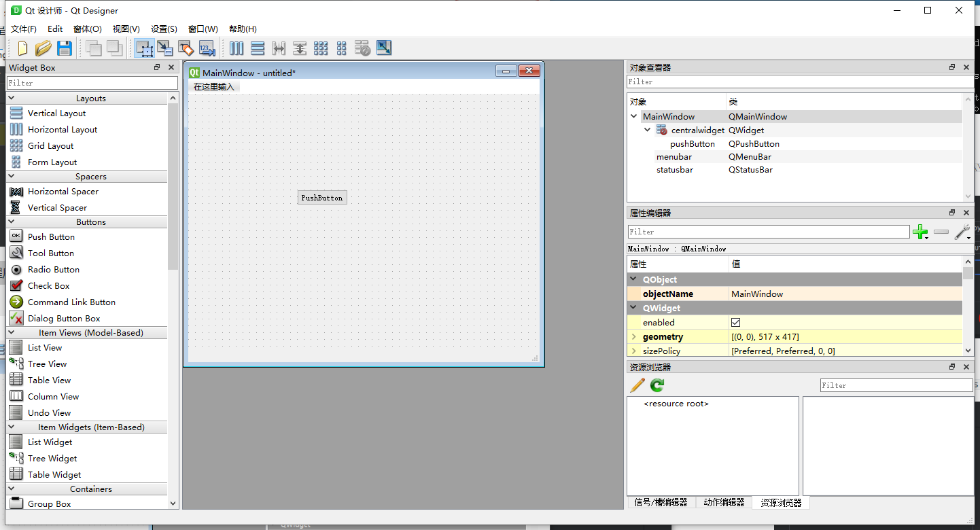Click the Break Layout toolbar icon
980x530 pixels.
click(363, 48)
